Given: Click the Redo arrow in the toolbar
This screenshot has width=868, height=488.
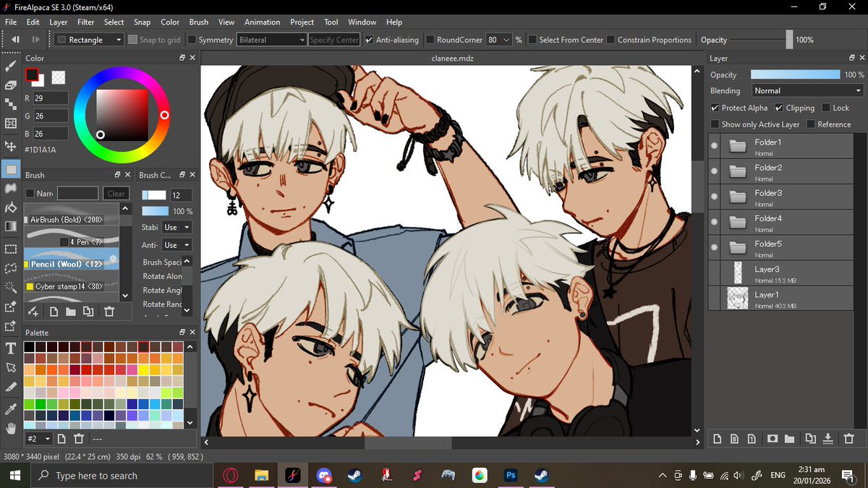Looking at the screenshot, I should pos(35,40).
